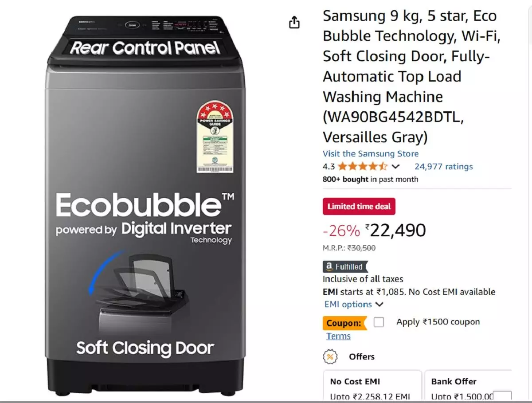This screenshot has width=532, height=403.
Task: Click the Limited time deal badge
Action: (x=359, y=206)
